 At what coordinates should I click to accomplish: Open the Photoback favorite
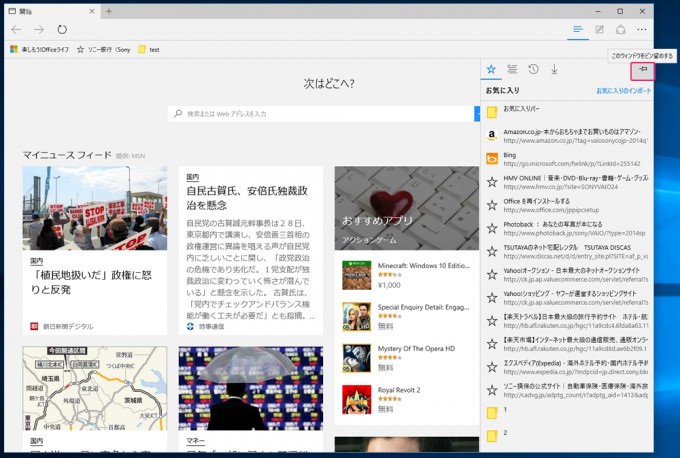point(567,228)
